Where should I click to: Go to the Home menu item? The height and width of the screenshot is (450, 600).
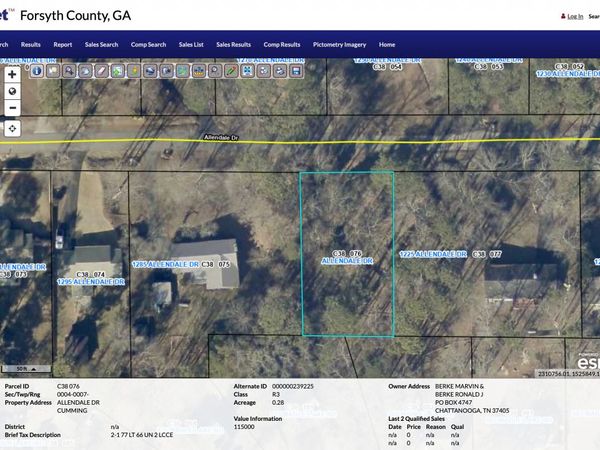point(387,44)
